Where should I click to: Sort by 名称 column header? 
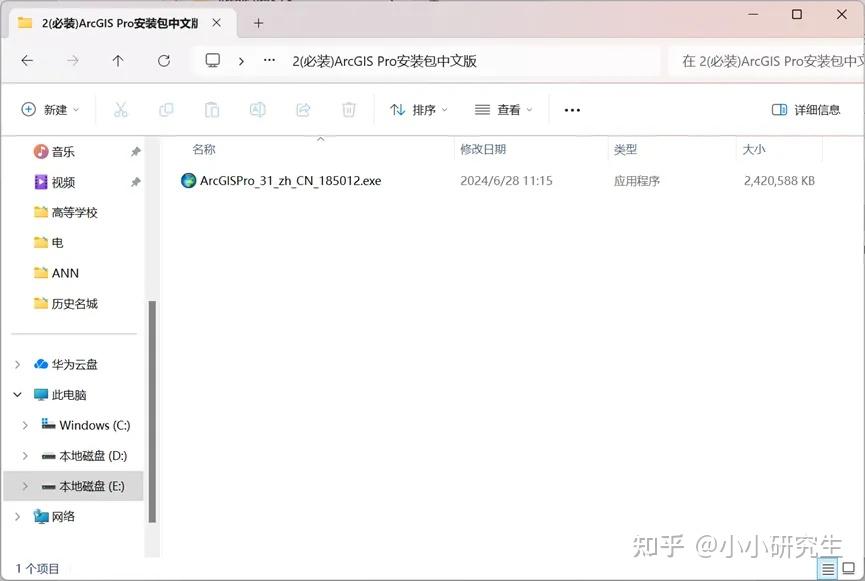pyautogui.click(x=204, y=149)
